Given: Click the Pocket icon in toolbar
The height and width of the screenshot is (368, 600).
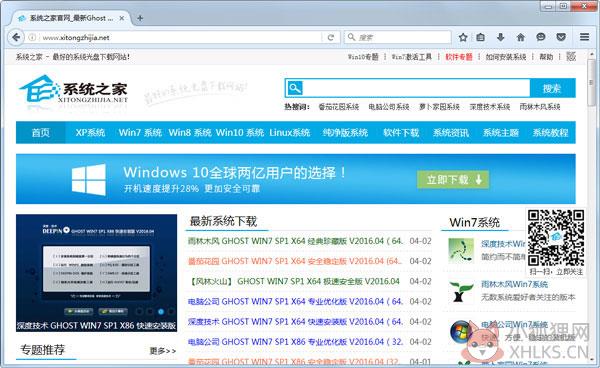Looking at the screenshot, I should pyautogui.click(x=561, y=37).
